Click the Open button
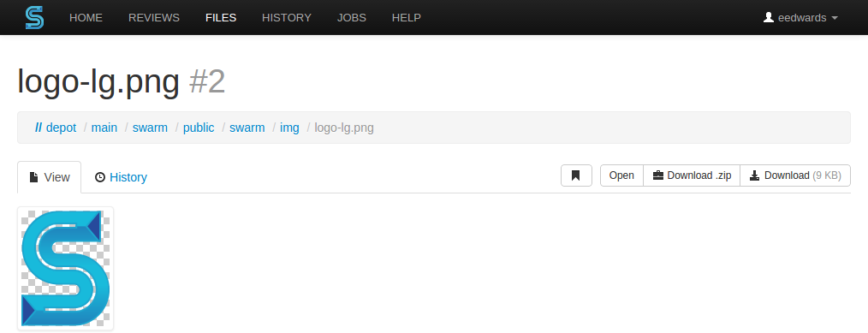Screen dimensions: 868x333 pos(621,175)
